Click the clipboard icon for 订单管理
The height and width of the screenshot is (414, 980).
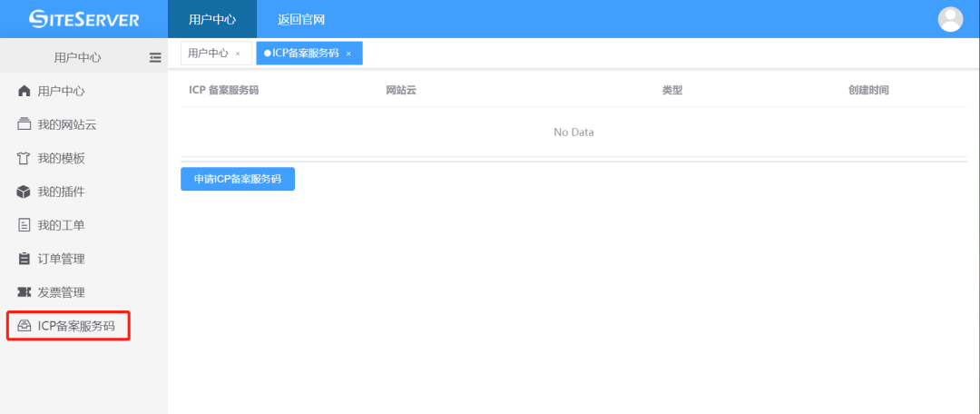point(24,259)
